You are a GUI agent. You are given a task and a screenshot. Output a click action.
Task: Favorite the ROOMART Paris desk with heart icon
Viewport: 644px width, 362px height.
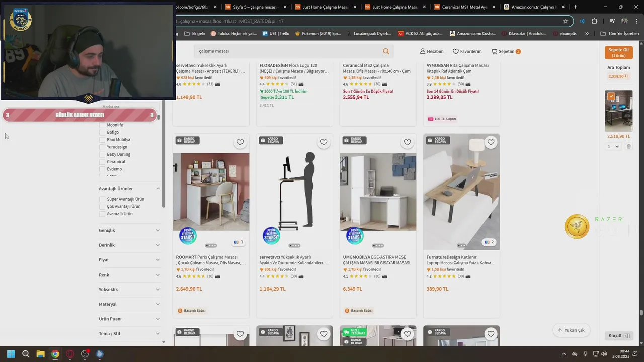[240, 142]
